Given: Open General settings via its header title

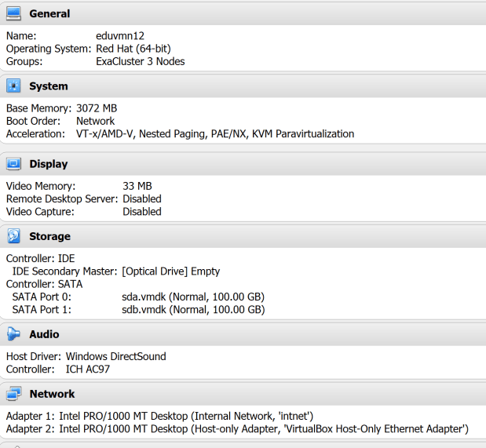Looking at the screenshot, I should pos(49,13).
